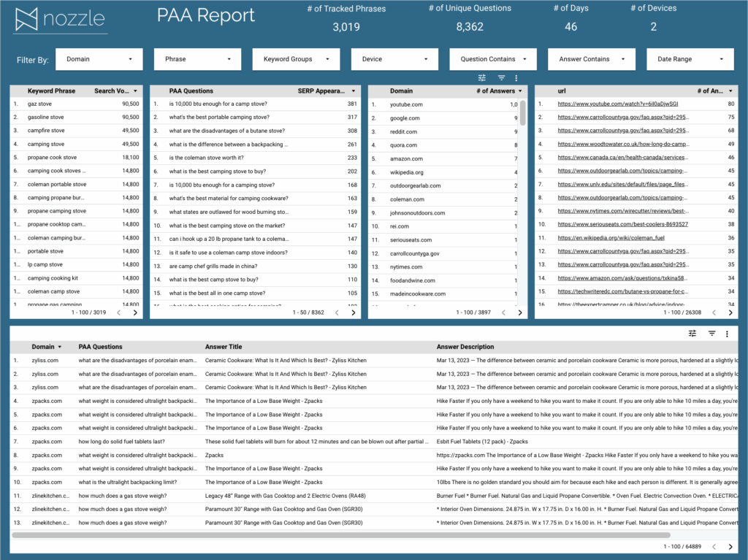This screenshot has width=748, height=560.
Task: Click the 3,019 Tracked Phrases scorecard
Action: pyautogui.click(x=346, y=18)
